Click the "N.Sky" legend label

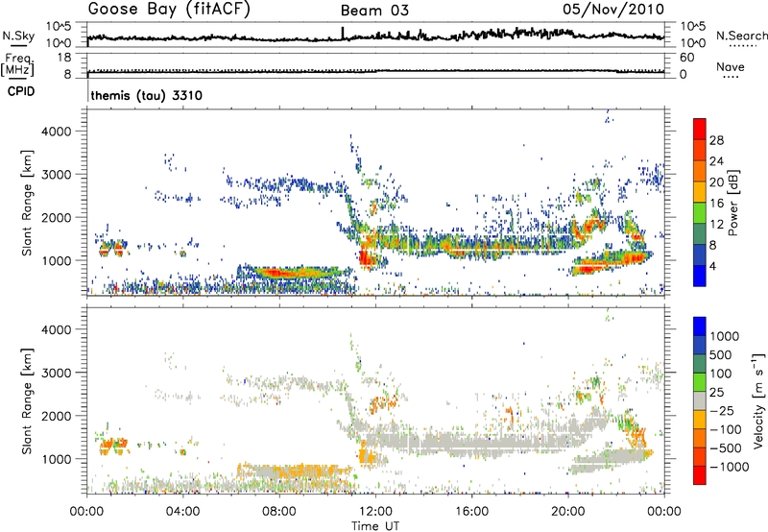pos(18,36)
